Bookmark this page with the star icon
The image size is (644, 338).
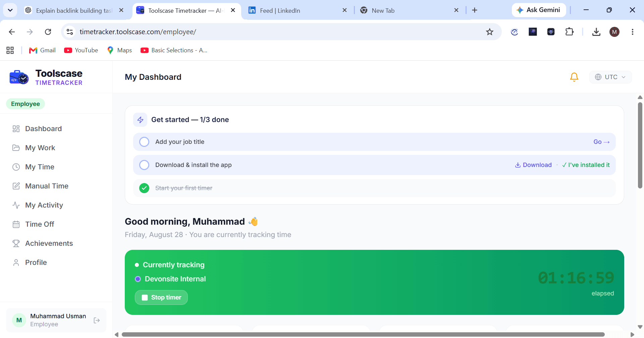tap(490, 32)
